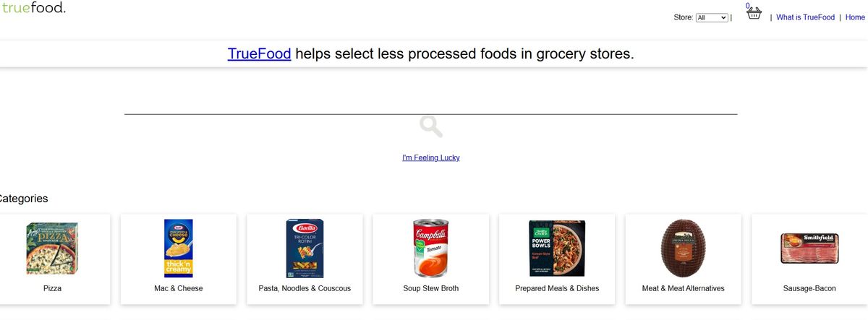Click the Prepared Meals & Dishes label
The image size is (868, 320).
point(557,288)
